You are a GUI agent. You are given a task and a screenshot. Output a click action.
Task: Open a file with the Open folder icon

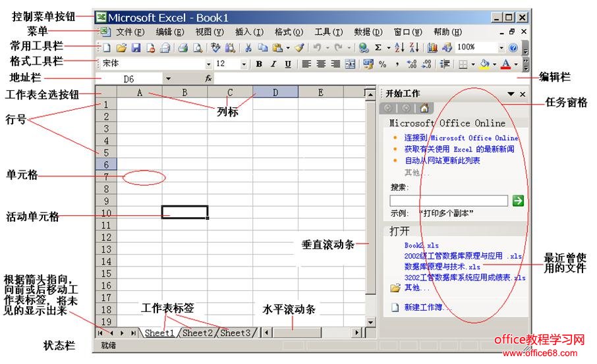121,47
